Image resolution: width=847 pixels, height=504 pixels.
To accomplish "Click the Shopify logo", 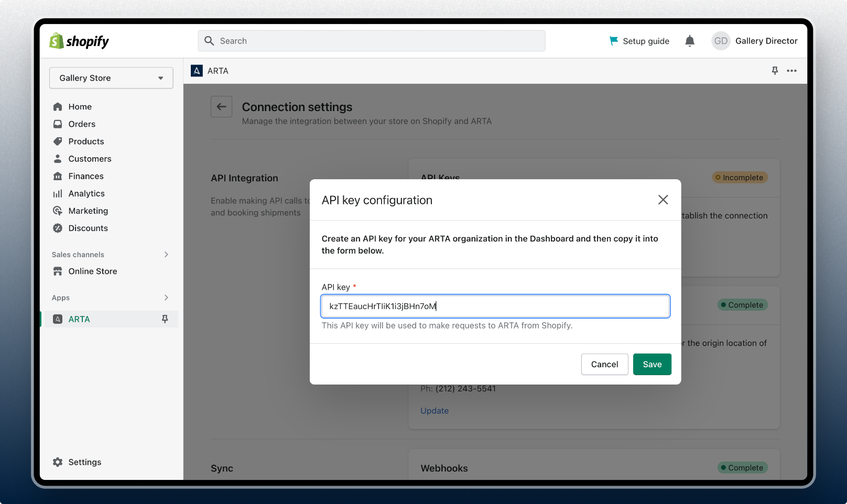I will click(x=79, y=41).
